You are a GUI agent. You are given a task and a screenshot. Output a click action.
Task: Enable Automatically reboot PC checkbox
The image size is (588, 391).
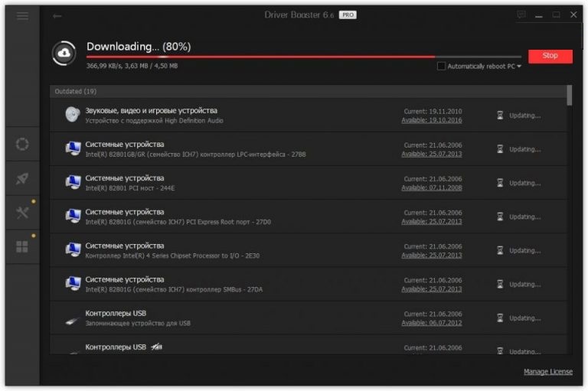pos(441,67)
